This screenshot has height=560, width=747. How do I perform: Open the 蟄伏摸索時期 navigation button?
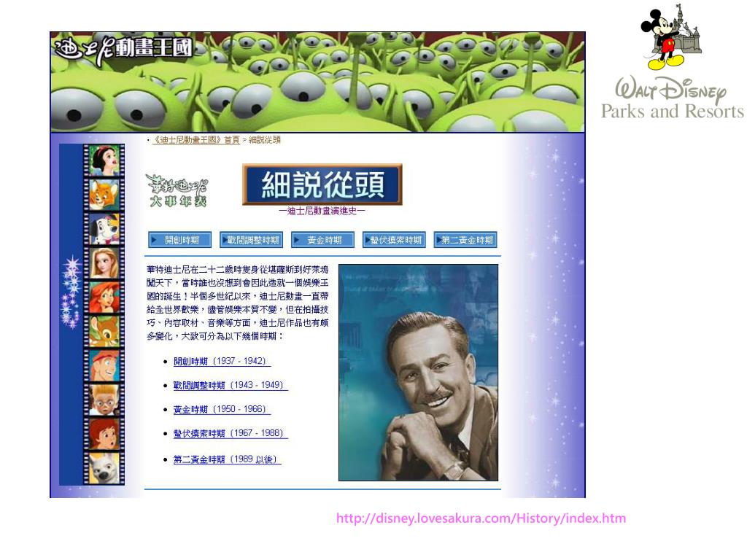click(x=394, y=240)
